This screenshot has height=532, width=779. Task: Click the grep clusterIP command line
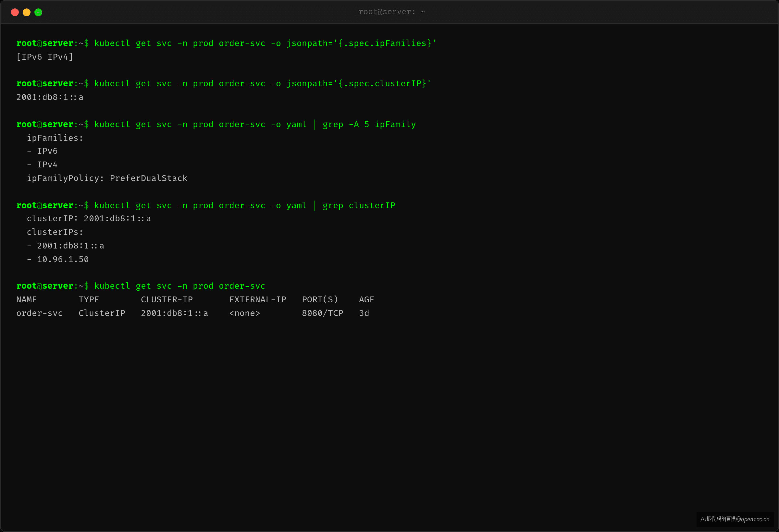(x=244, y=205)
